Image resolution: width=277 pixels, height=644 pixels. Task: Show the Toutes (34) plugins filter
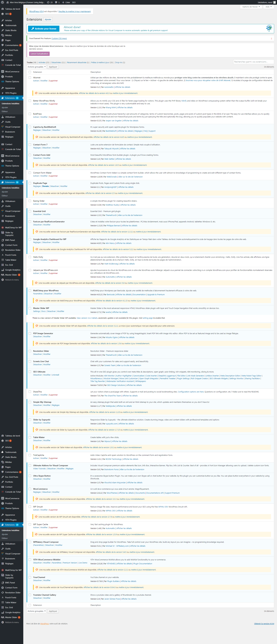[31, 63]
